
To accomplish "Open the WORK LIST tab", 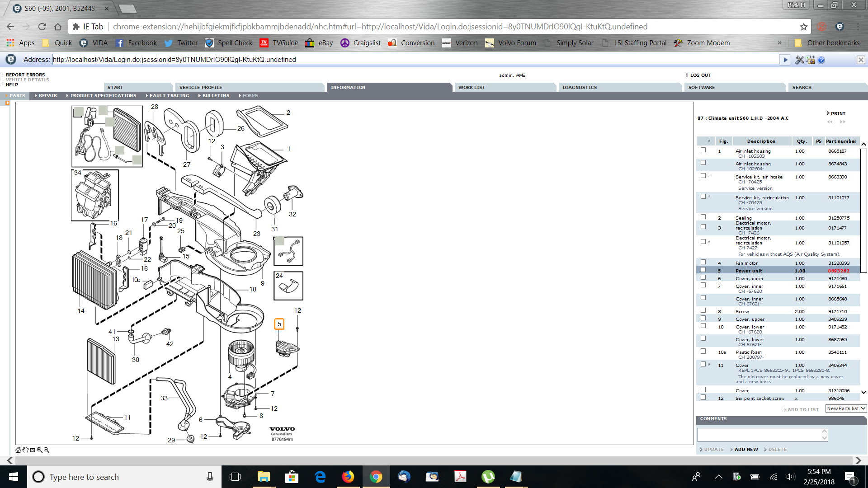I will [x=472, y=88].
